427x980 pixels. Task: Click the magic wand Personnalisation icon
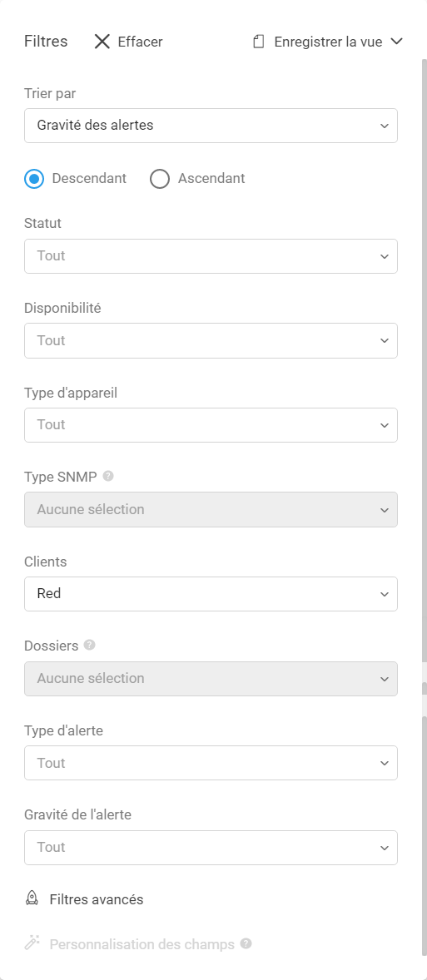pos(32,943)
